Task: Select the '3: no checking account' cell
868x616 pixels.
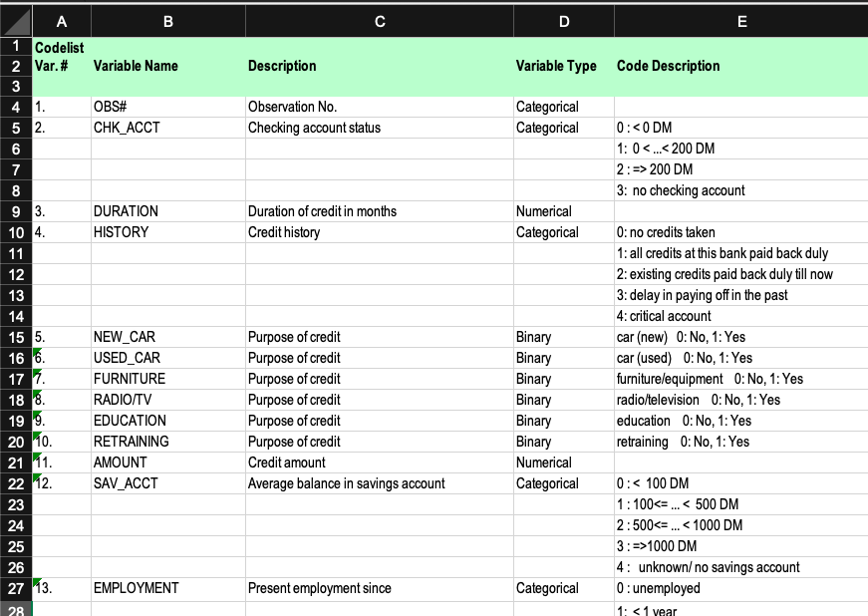Action: tap(741, 190)
